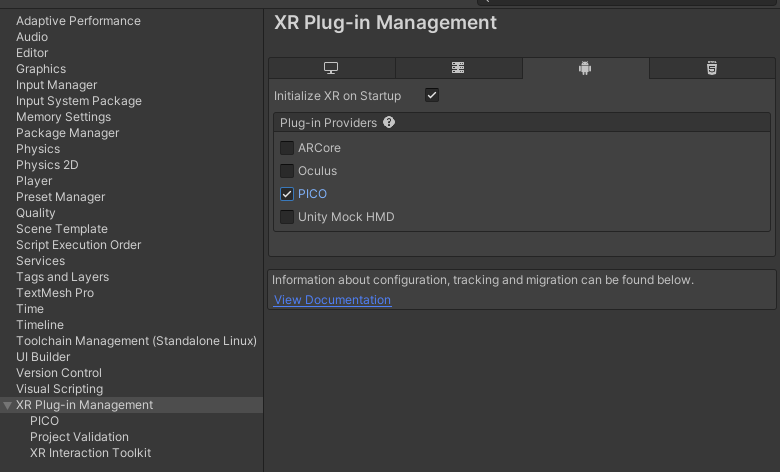Enable the Oculus plug-in provider
The height and width of the screenshot is (472, 780).
(287, 171)
